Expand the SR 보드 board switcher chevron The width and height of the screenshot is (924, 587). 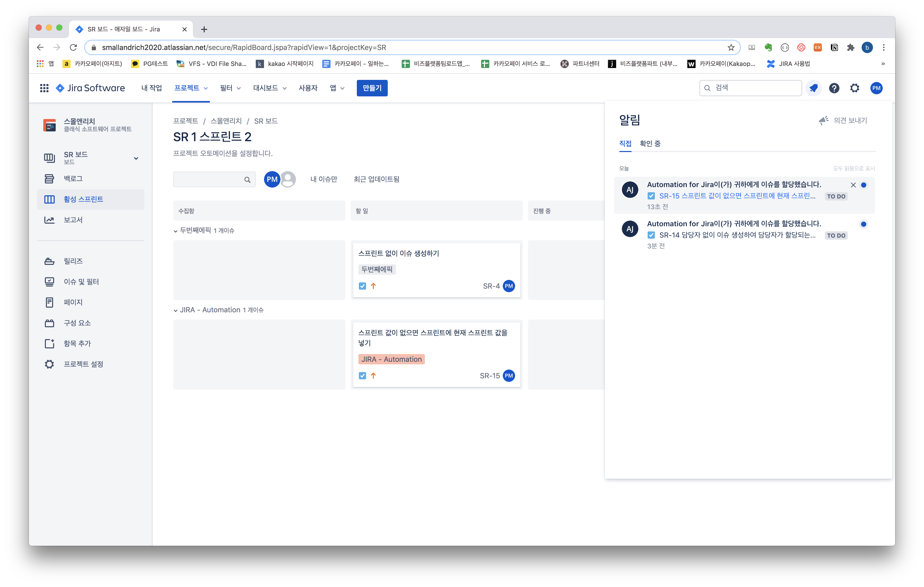click(x=136, y=158)
